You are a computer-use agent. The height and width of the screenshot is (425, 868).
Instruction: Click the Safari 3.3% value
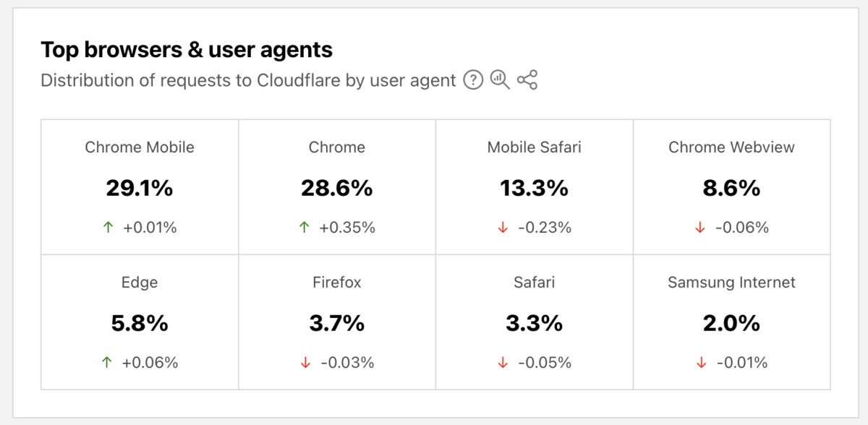pyautogui.click(x=535, y=324)
